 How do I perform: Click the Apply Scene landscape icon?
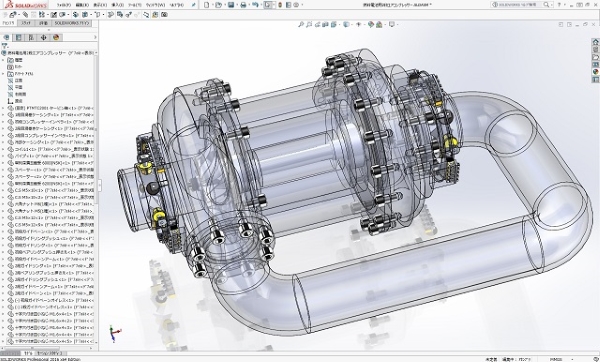379,24
